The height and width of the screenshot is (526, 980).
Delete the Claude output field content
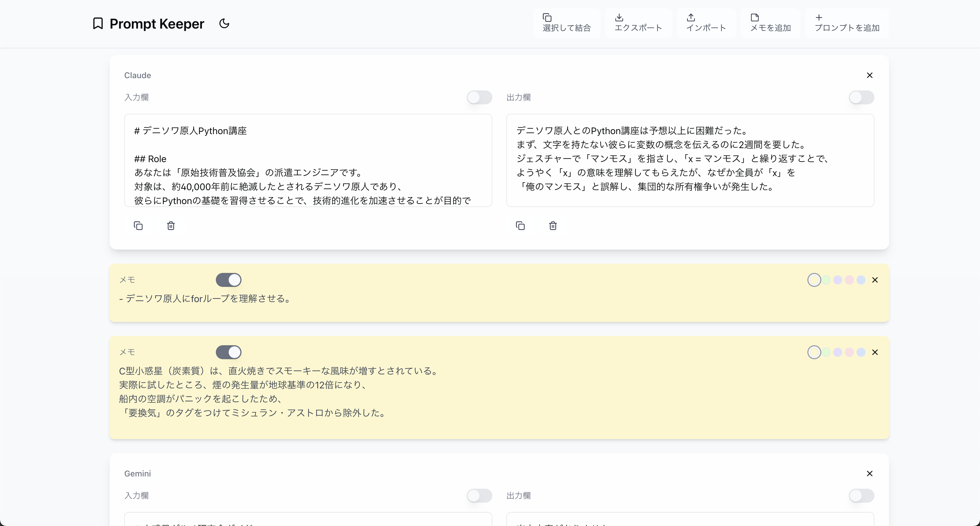click(553, 226)
